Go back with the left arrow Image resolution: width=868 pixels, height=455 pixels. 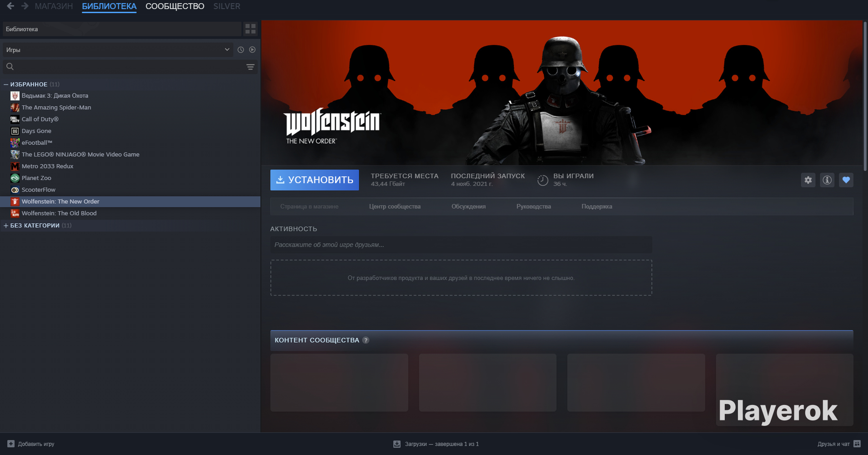click(10, 6)
